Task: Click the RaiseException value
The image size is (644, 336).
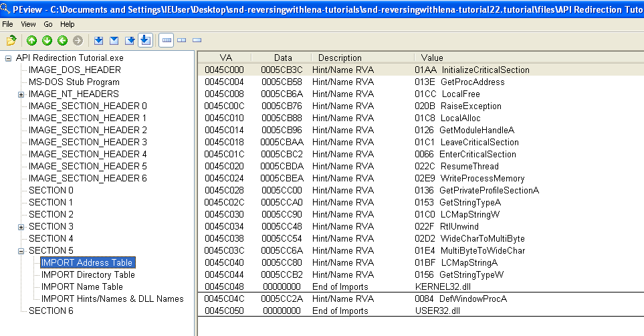Action: [x=458, y=106]
